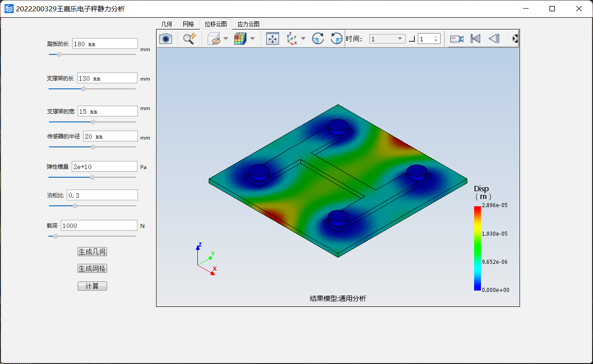The width and height of the screenshot is (593, 364).
Task: Click the magnifier quick zoom icon
Action: [190, 39]
